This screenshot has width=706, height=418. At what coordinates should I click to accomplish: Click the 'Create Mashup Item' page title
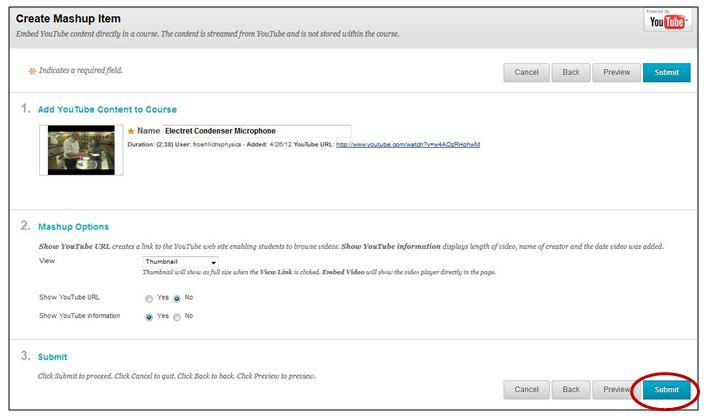coord(68,19)
